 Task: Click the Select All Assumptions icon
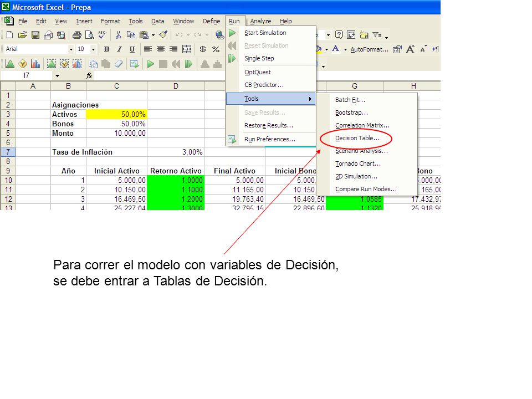51,64
